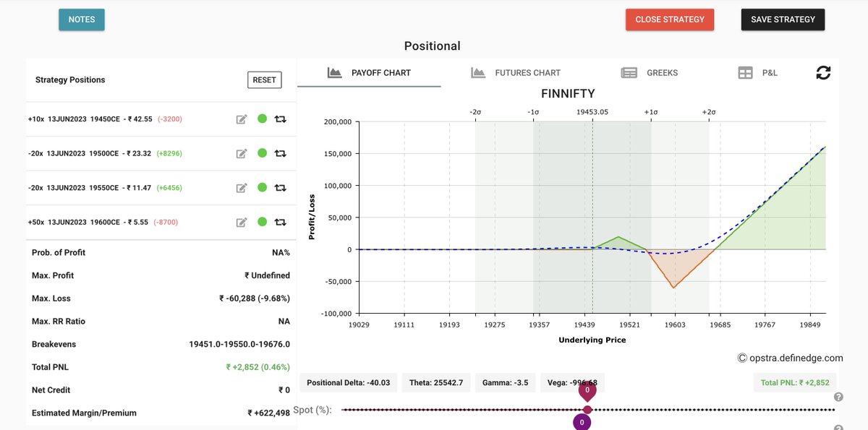
Task: Toggle green status dot for 19600CE
Action: click(x=262, y=221)
